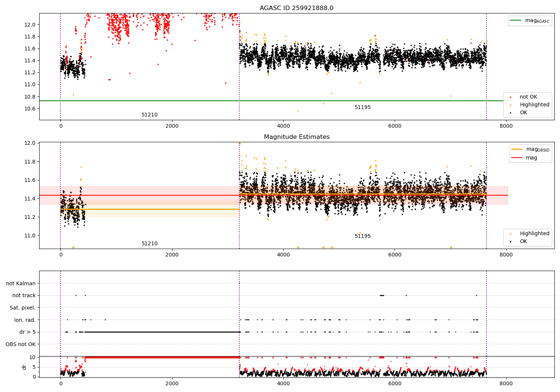Click the 'dr > 5' axis label
Viewport: 560px width, 392px height.
28,332
